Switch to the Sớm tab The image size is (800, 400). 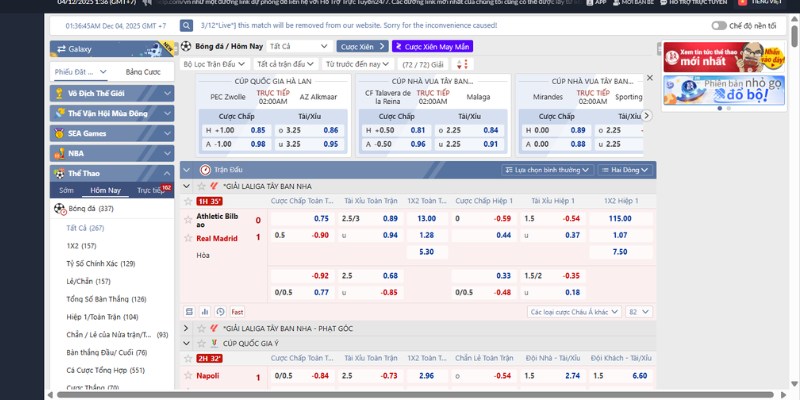pos(66,190)
